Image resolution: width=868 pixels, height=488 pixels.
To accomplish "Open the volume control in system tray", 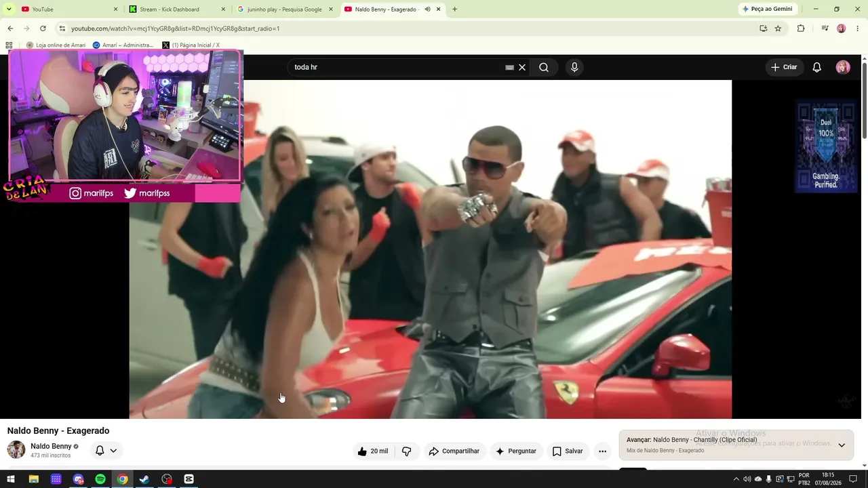I will tap(747, 479).
